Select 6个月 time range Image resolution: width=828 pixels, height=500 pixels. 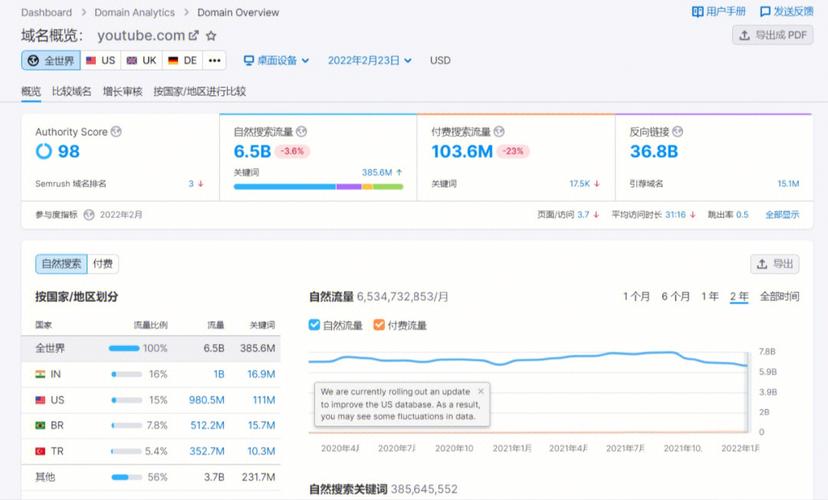[675, 296]
